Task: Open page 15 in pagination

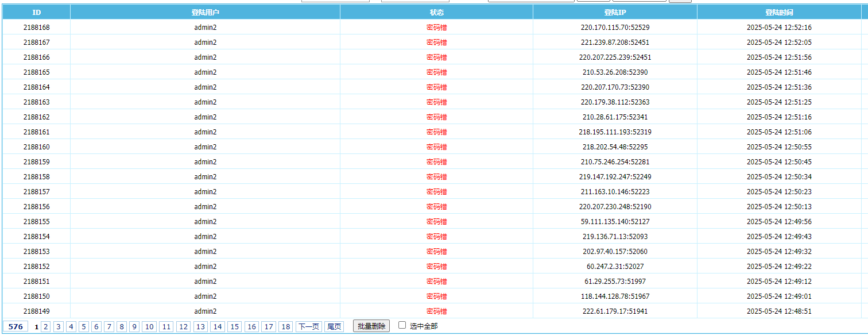Action: (x=234, y=326)
